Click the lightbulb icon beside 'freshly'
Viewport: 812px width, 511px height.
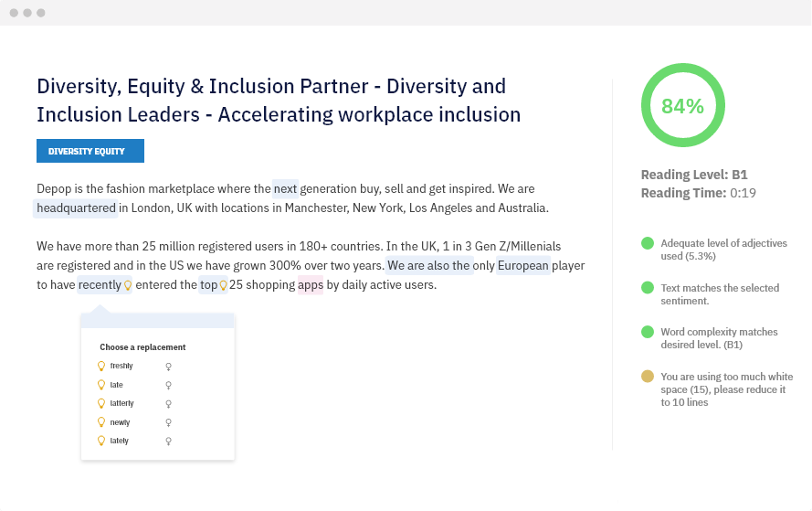(101, 366)
